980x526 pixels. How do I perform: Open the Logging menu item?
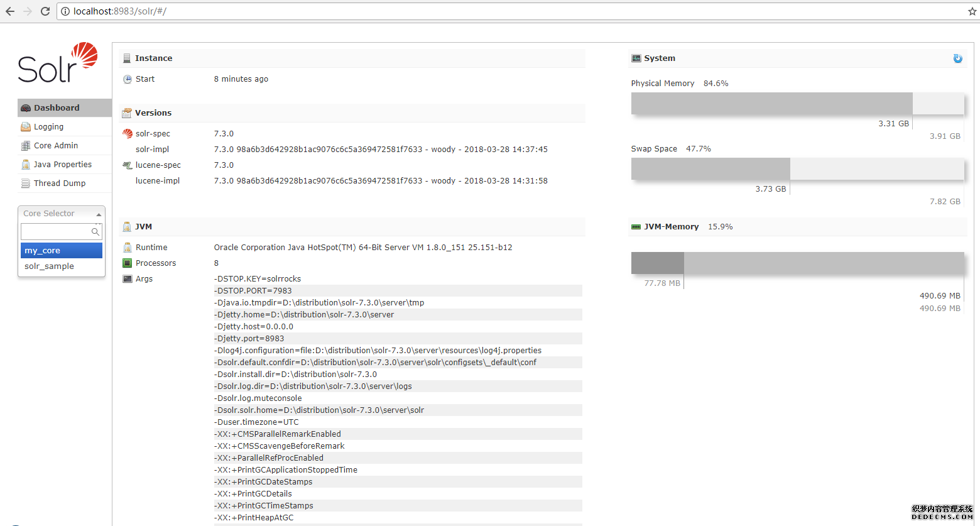(49, 127)
